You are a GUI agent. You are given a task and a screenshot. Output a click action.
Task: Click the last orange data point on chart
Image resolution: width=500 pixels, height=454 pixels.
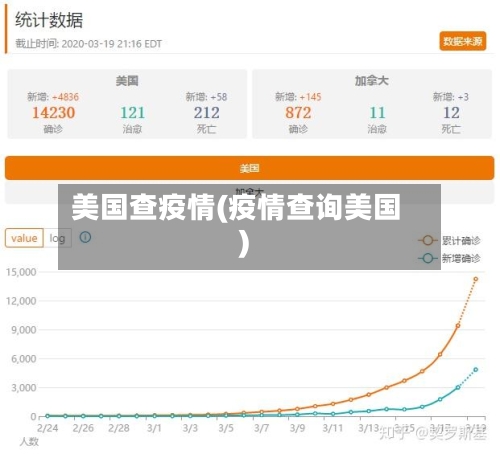(476, 279)
